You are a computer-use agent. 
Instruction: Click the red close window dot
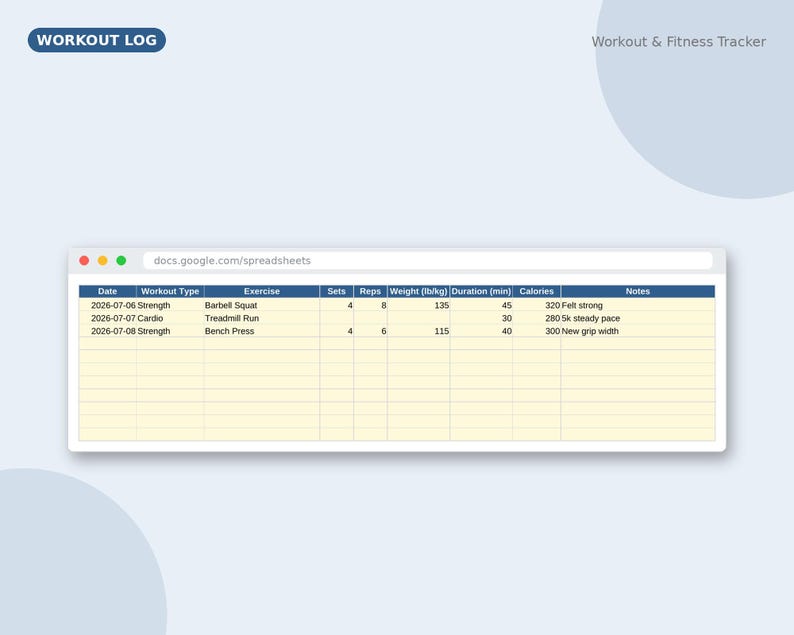pos(84,260)
